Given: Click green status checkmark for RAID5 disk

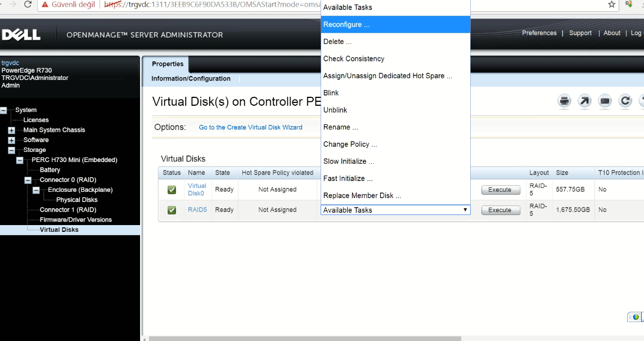Looking at the screenshot, I should click(x=172, y=210).
